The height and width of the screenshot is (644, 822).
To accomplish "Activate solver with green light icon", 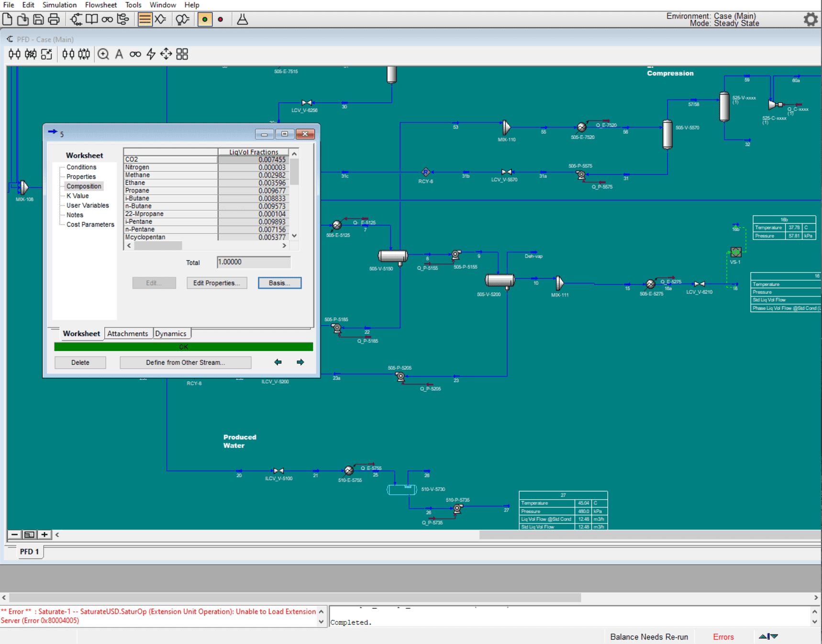I will pyautogui.click(x=205, y=20).
